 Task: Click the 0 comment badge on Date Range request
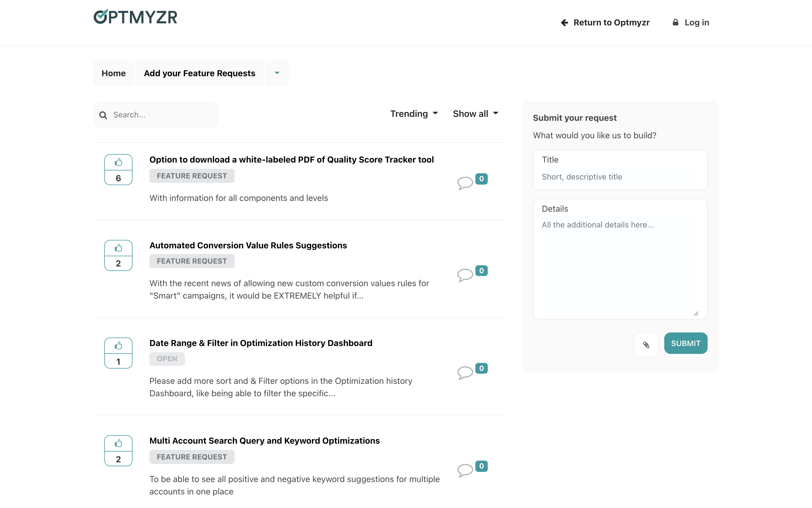click(482, 368)
